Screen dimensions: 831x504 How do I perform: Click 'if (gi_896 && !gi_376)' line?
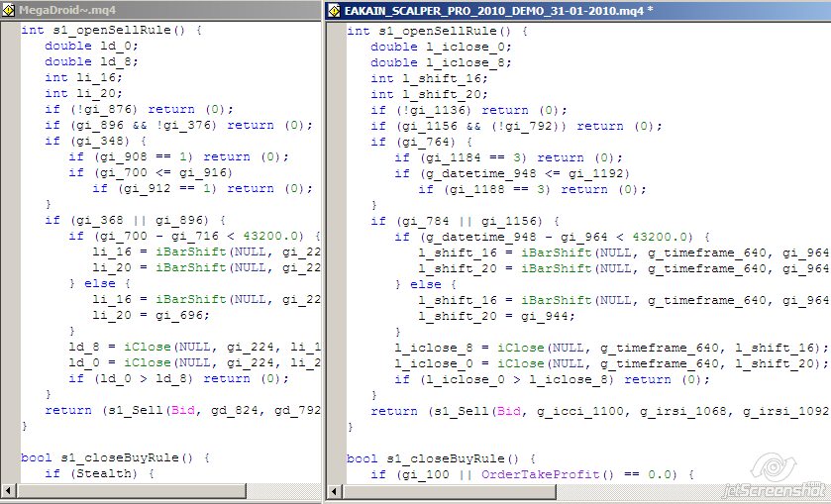pos(178,126)
